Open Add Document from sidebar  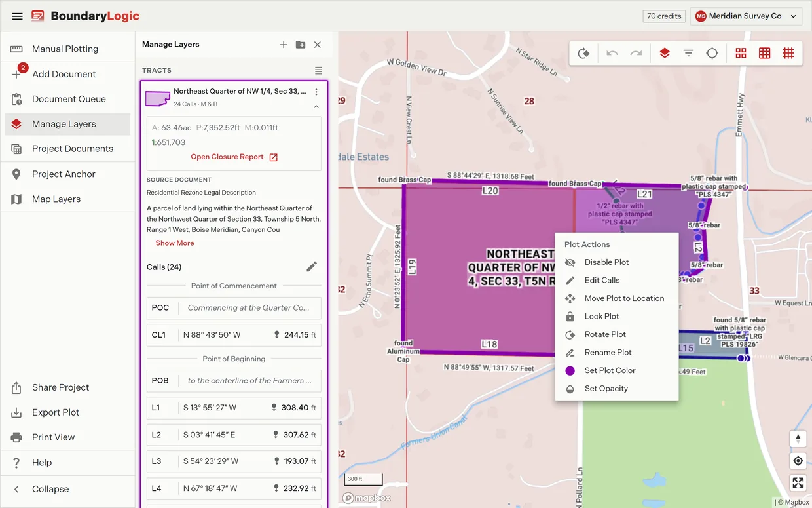[x=67, y=74]
